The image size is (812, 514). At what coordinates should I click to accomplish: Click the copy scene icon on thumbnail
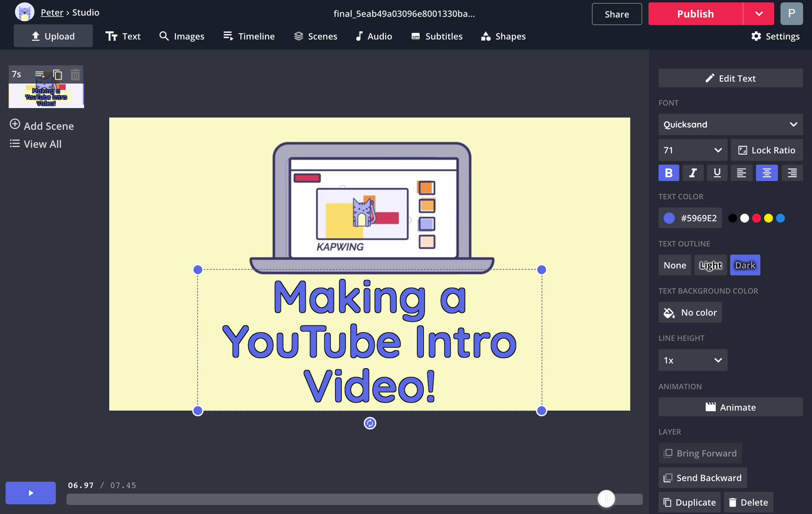(58, 75)
